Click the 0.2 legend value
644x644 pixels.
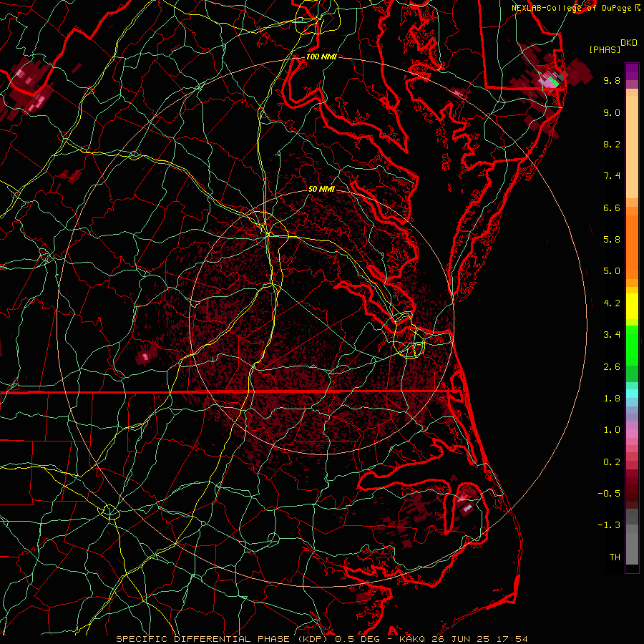(612, 462)
